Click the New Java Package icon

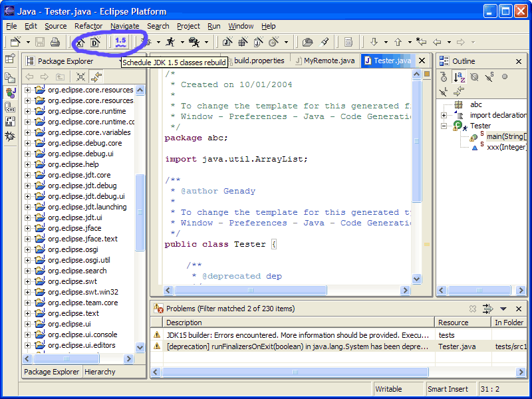tap(243, 42)
